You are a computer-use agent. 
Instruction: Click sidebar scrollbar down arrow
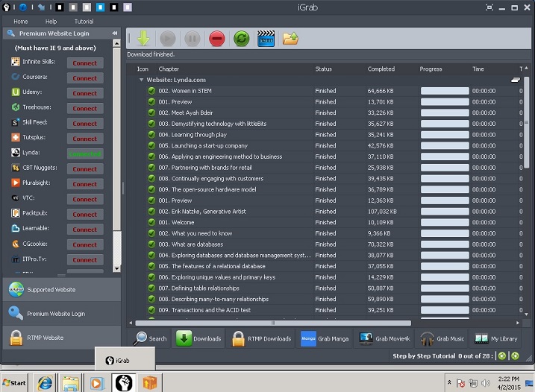click(x=116, y=268)
